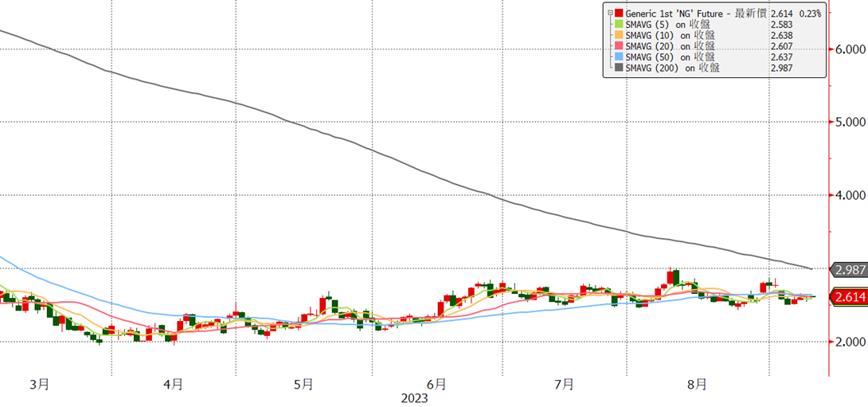Collapse the chart legend box expander
Screen dimensions: 868x407
click(x=609, y=12)
